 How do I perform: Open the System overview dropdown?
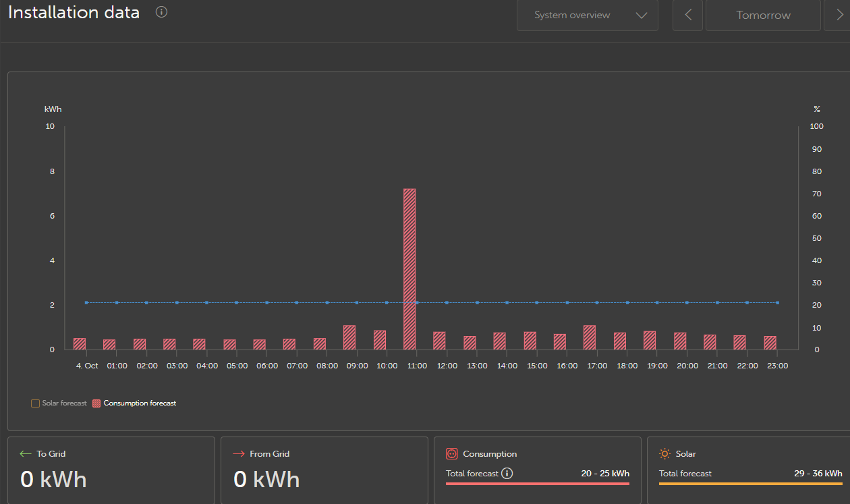tap(588, 15)
